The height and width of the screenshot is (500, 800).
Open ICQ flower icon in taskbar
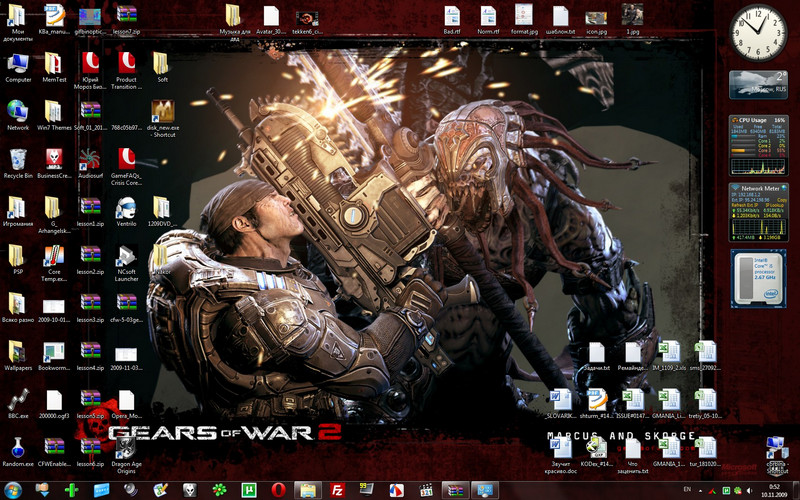coord(219,490)
